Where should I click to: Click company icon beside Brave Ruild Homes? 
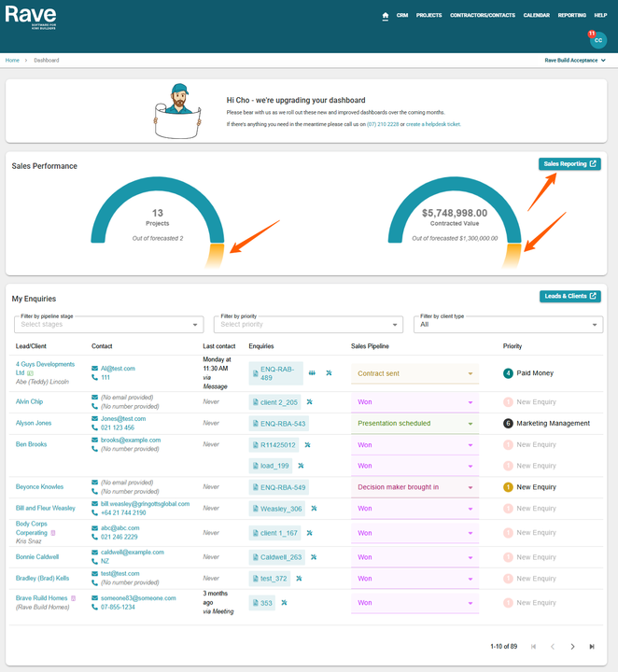(74, 598)
